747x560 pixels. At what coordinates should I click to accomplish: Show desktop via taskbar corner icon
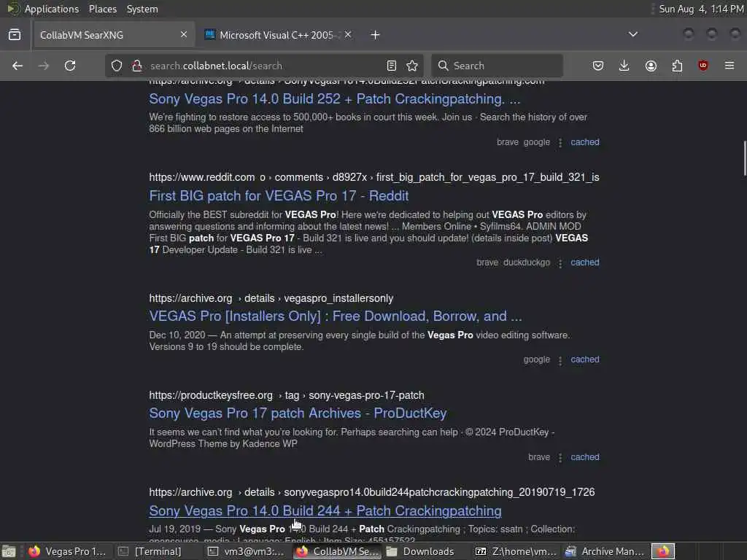tap(8, 551)
